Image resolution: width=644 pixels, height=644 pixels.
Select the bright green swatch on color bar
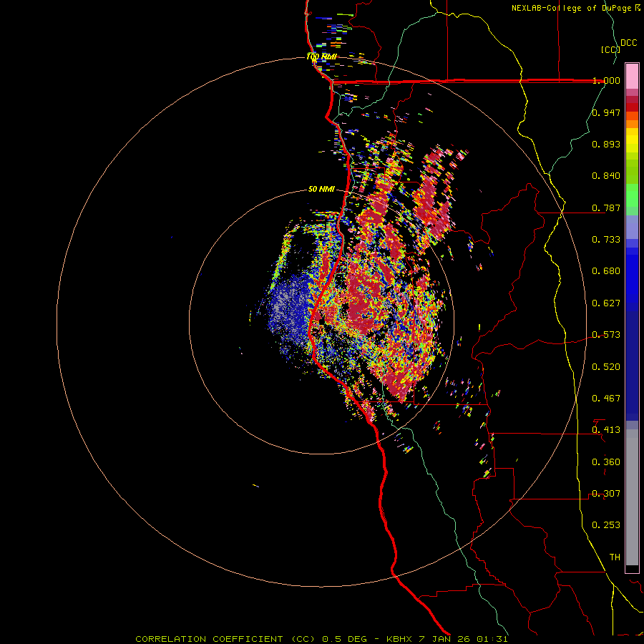[632, 197]
